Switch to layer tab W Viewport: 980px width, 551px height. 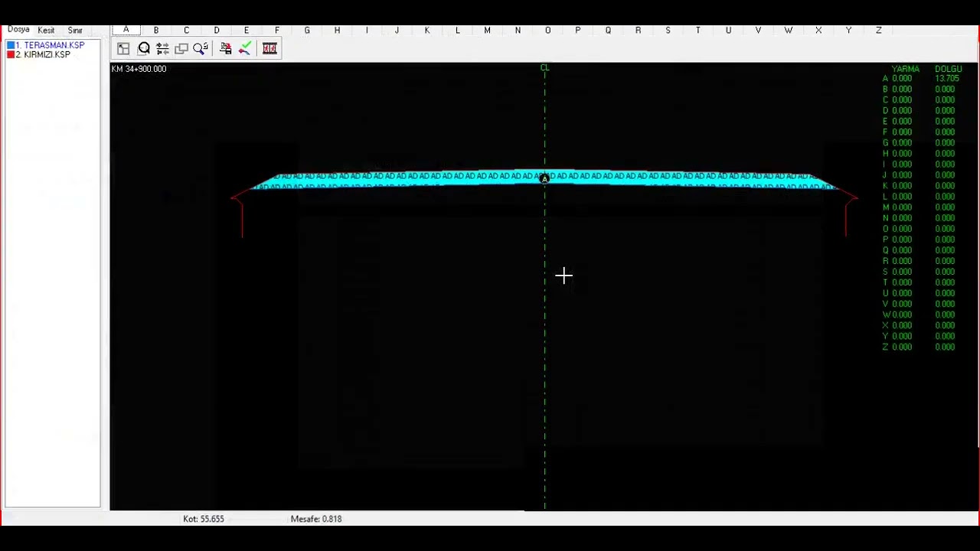click(x=788, y=31)
